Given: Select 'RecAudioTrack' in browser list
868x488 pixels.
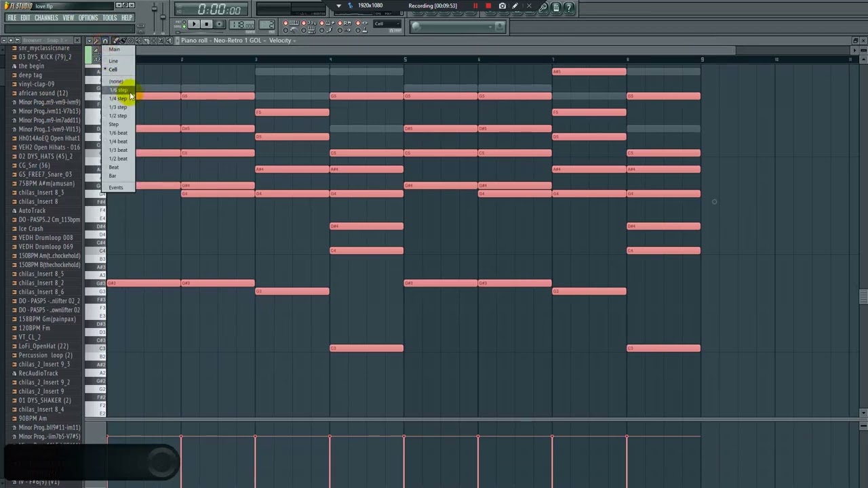Looking at the screenshot, I should pos(38,373).
